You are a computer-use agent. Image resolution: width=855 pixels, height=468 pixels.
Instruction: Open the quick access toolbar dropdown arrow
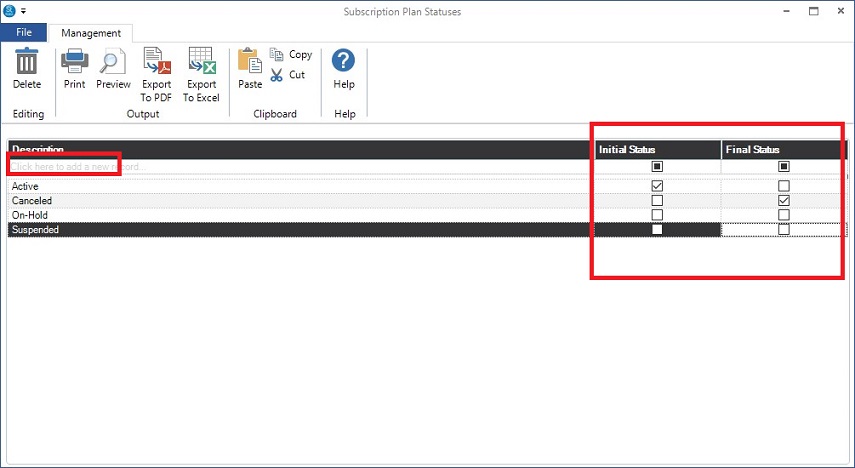pyautogui.click(x=23, y=11)
